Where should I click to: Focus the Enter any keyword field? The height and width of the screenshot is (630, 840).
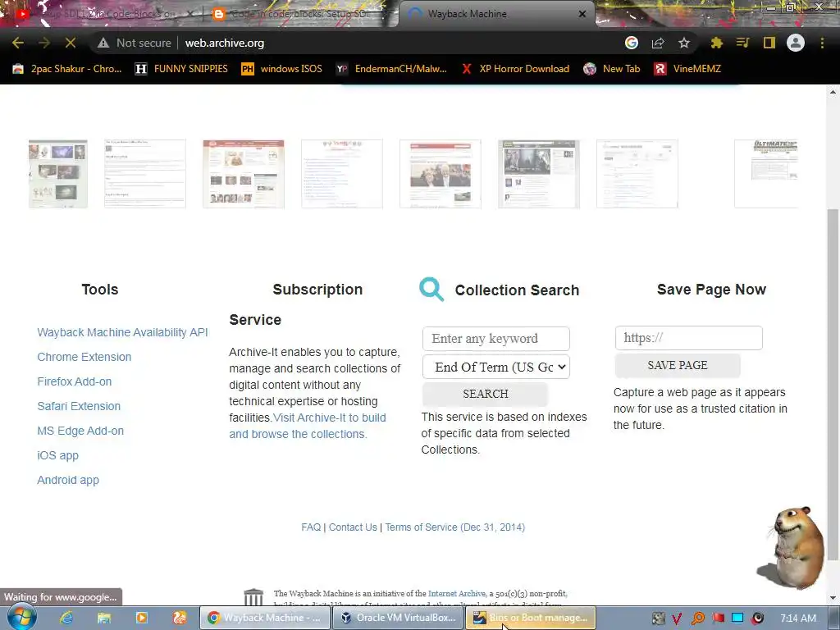[x=496, y=339]
